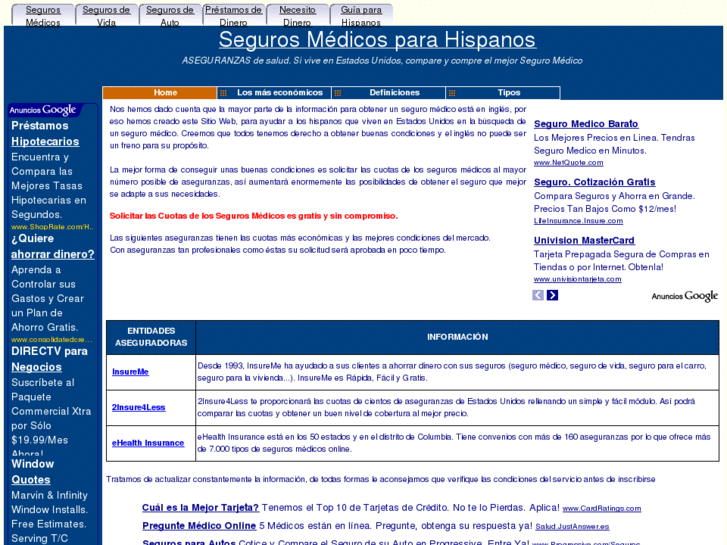Open the Seguro. Cotización Gratis ad link
The width and height of the screenshot is (727, 545).
[594, 182]
